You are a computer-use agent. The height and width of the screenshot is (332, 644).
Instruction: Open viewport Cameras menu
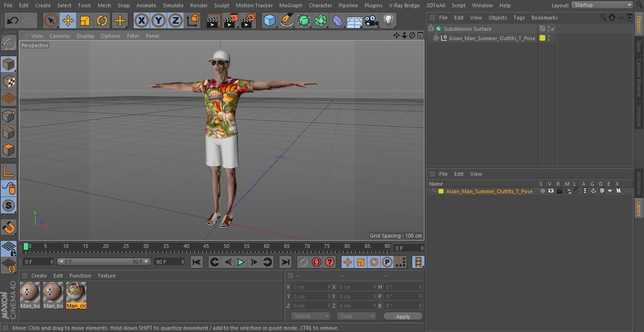click(60, 36)
